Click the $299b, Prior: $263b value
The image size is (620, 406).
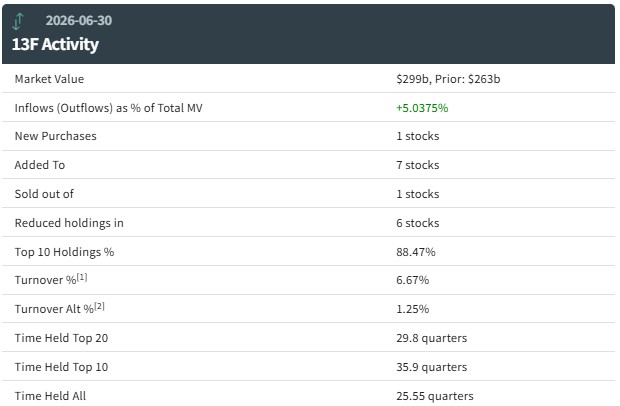point(448,79)
